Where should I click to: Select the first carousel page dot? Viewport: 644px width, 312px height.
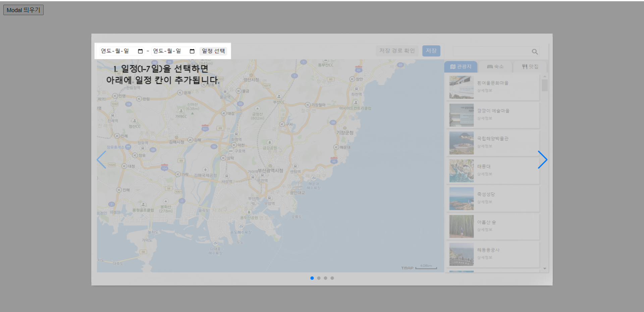(312, 278)
